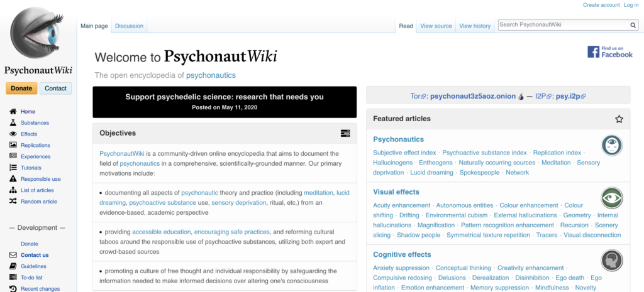This screenshot has width=644, height=292.
Task: Click the Contact button
Action: click(55, 88)
